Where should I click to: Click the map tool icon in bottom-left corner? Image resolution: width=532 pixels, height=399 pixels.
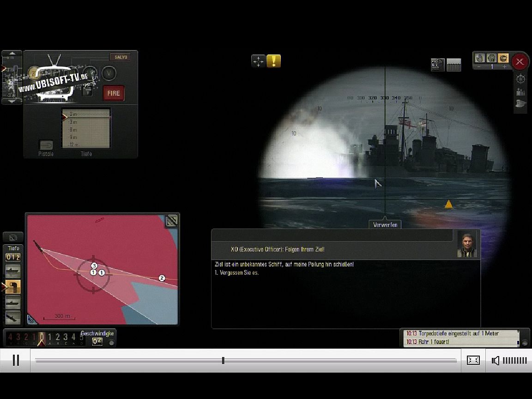coord(31,319)
